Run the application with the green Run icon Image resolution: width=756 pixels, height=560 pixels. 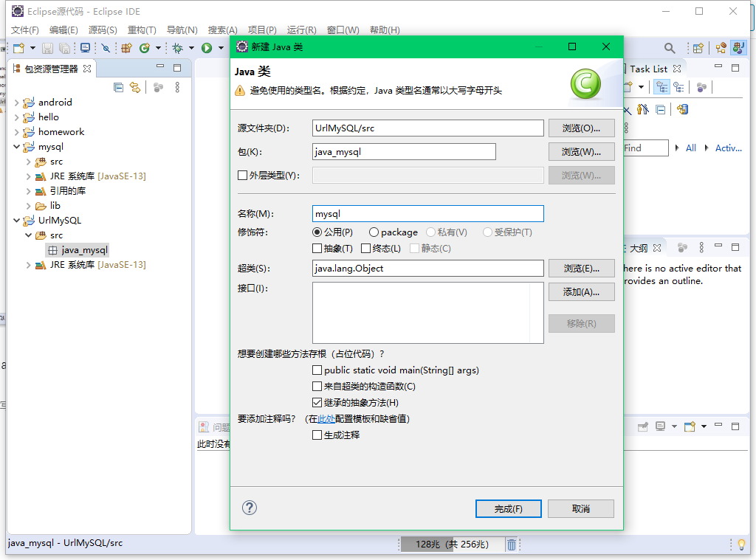point(205,47)
